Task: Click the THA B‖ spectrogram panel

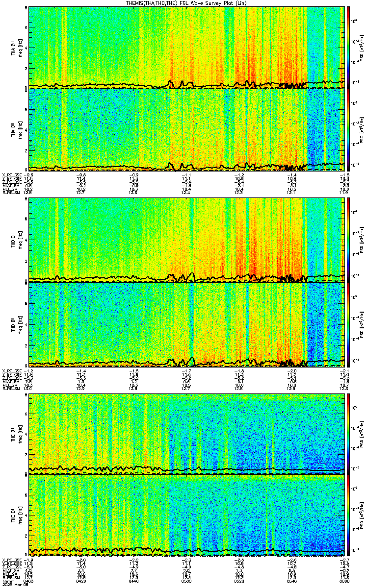Action: coord(186,129)
